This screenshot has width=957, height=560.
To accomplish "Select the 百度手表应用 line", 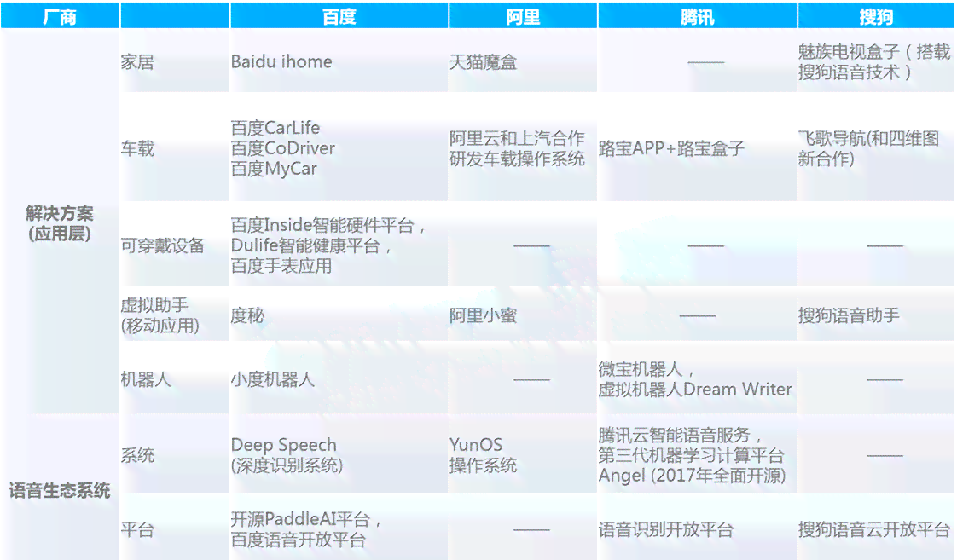I will pos(281,266).
